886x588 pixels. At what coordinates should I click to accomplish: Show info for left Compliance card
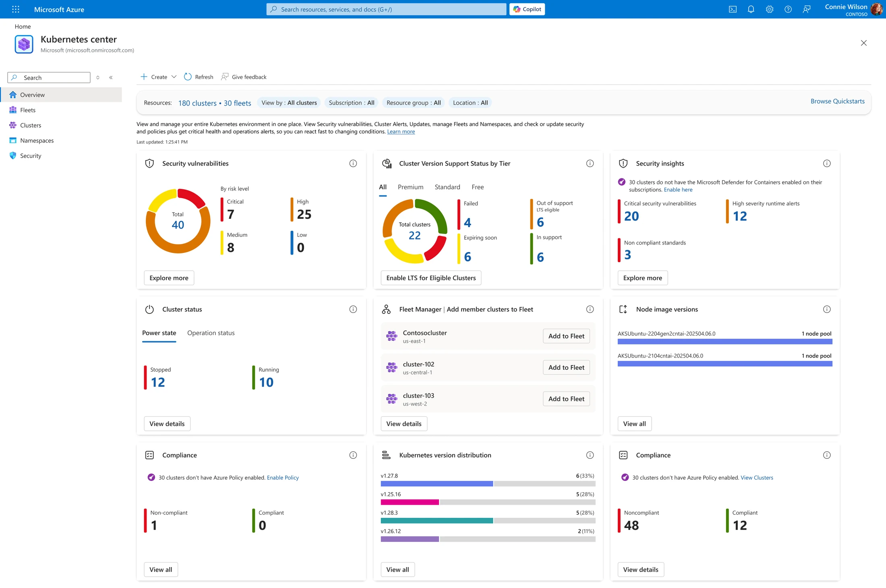click(353, 455)
